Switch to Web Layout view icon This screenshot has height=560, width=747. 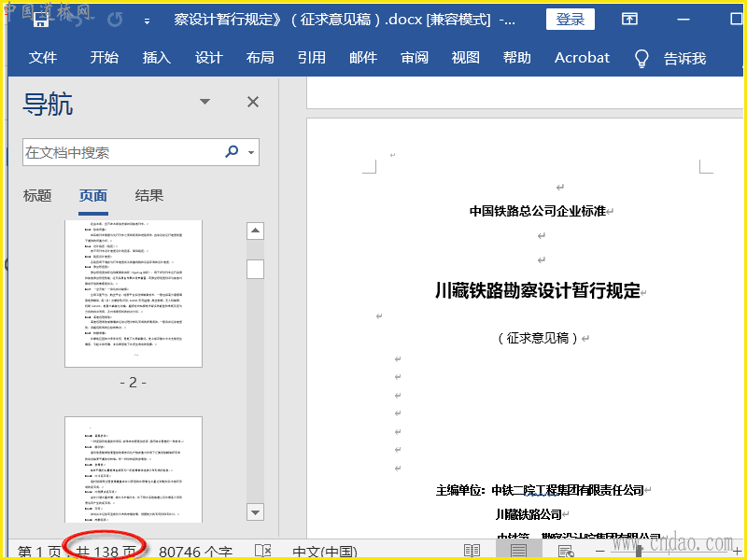[x=566, y=552]
